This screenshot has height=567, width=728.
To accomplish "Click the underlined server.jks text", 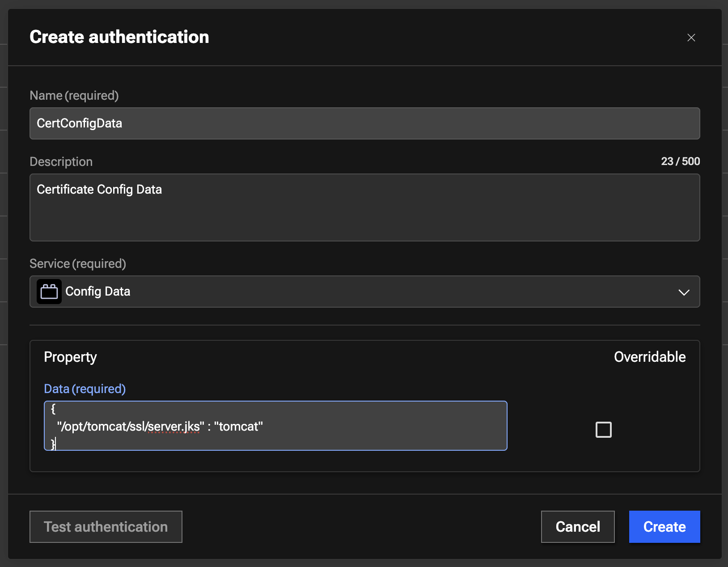I will pos(174,427).
